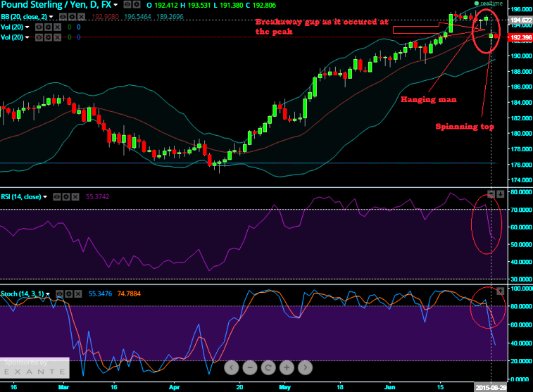The width and height of the screenshot is (533, 392).
Task: Hide the BB (20, close, 2) indicator
Action: click(x=63, y=17)
